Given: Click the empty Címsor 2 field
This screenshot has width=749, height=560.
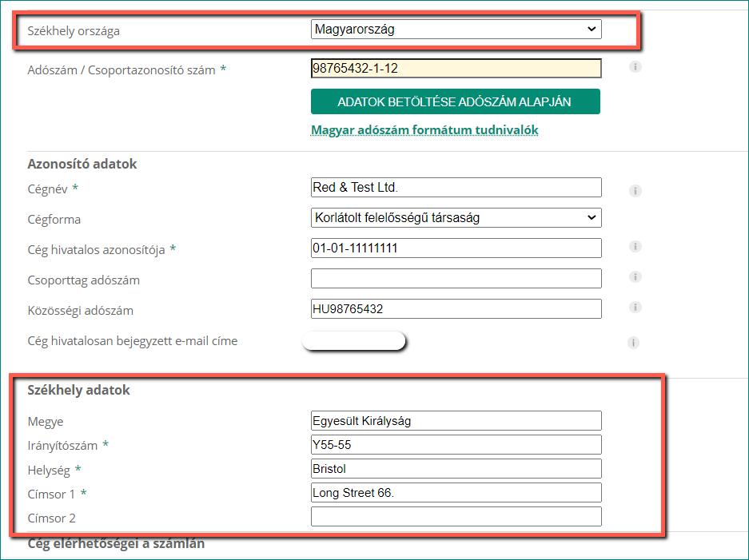Looking at the screenshot, I should [456, 517].
